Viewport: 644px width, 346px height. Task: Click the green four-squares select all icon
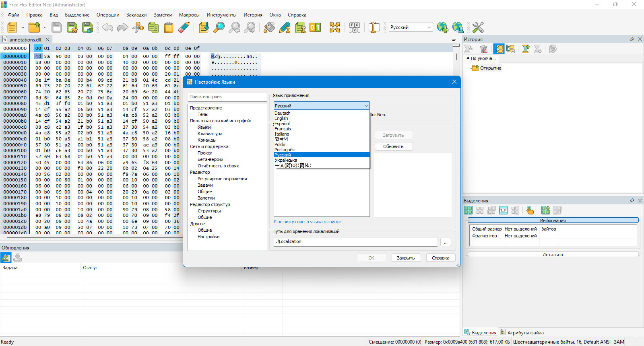(468, 210)
